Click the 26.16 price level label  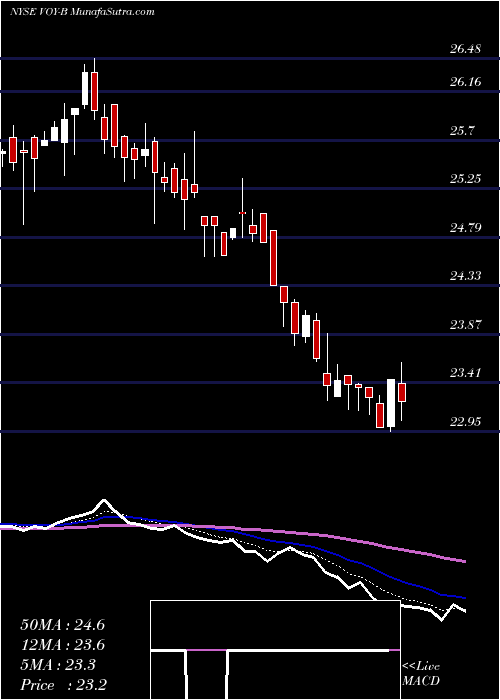click(466, 82)
